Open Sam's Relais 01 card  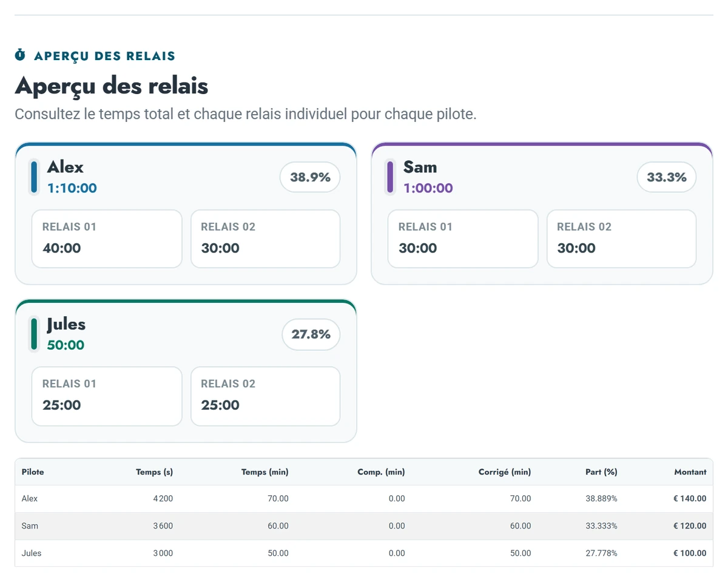(463, 239)
